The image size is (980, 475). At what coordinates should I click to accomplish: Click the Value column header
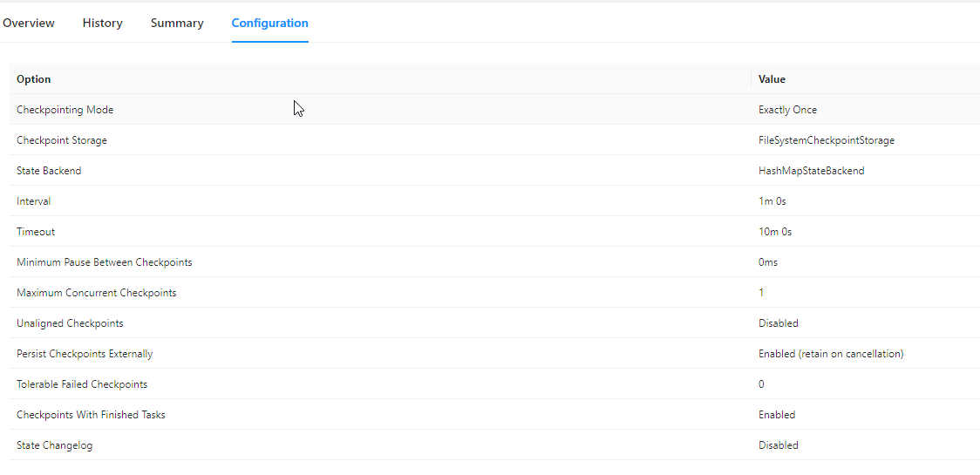[x=772, y=79]
